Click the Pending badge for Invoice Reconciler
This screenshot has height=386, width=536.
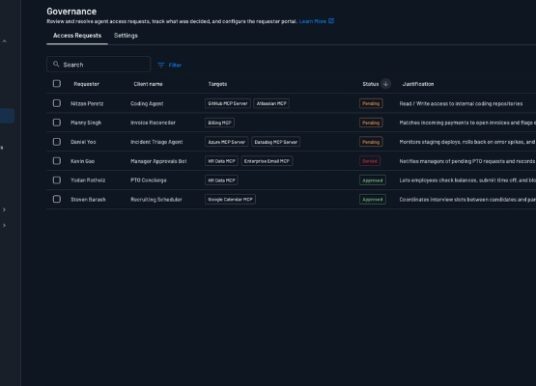[371, 123]
